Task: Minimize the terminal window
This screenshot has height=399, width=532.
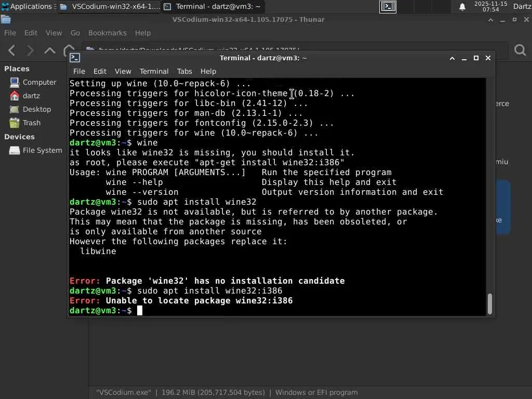Action: (464, 58)
